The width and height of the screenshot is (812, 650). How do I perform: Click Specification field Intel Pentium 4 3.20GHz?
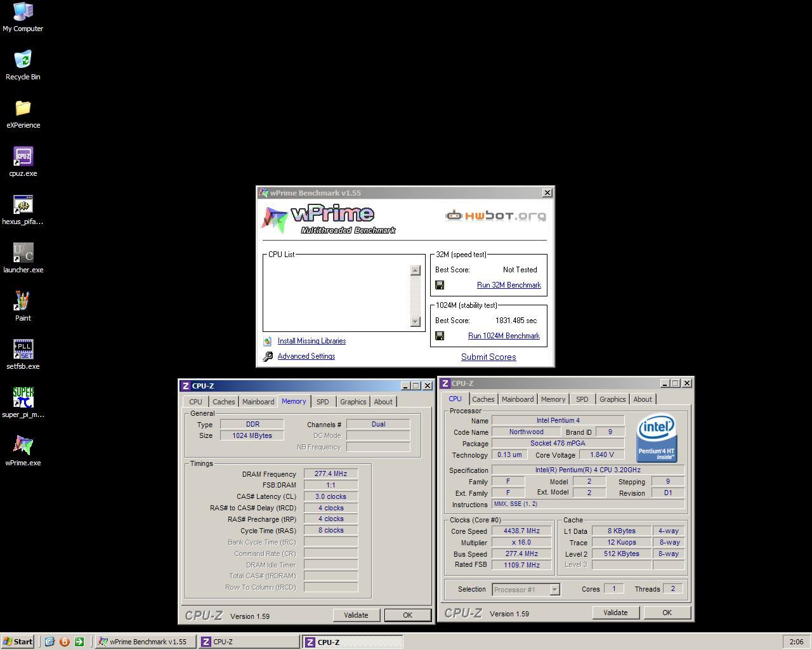pos(588,470)
